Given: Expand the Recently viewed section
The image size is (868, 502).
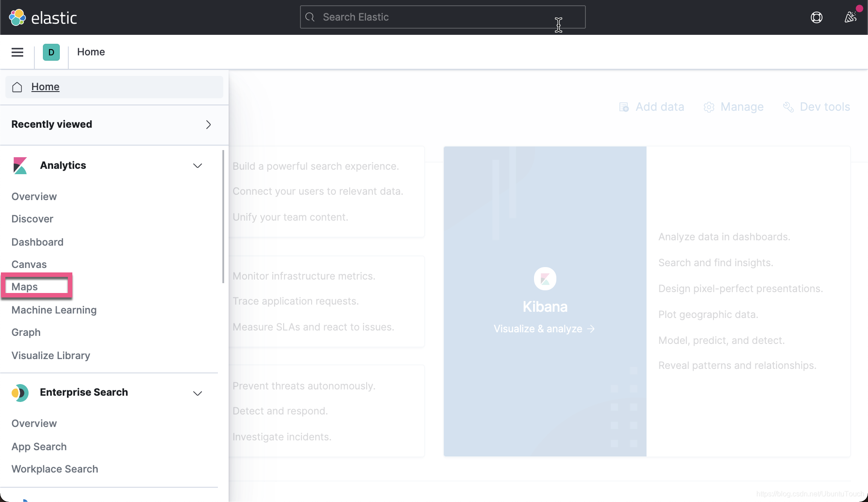Looking at the screenshot, I should coord(208,125).
